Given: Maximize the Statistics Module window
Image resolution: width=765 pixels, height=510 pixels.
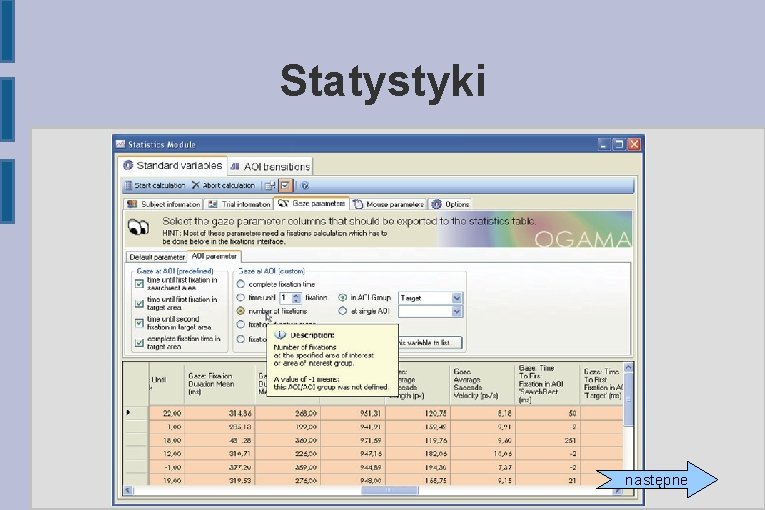Looking at the screenshot, I should coord(619,144).
